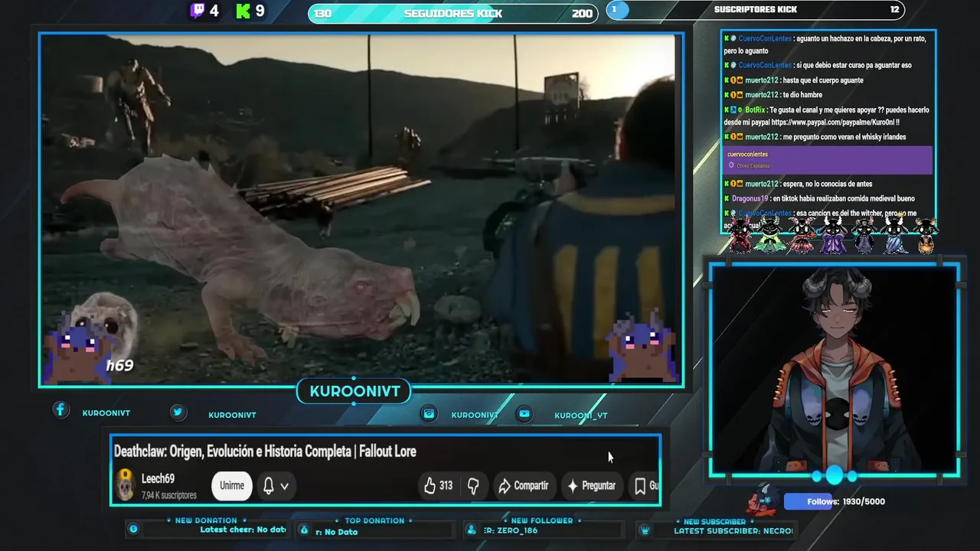Click the Suscriptores Kick progress bar
Viewport: 980px width, 551px height.
click(x=755, y=10)
